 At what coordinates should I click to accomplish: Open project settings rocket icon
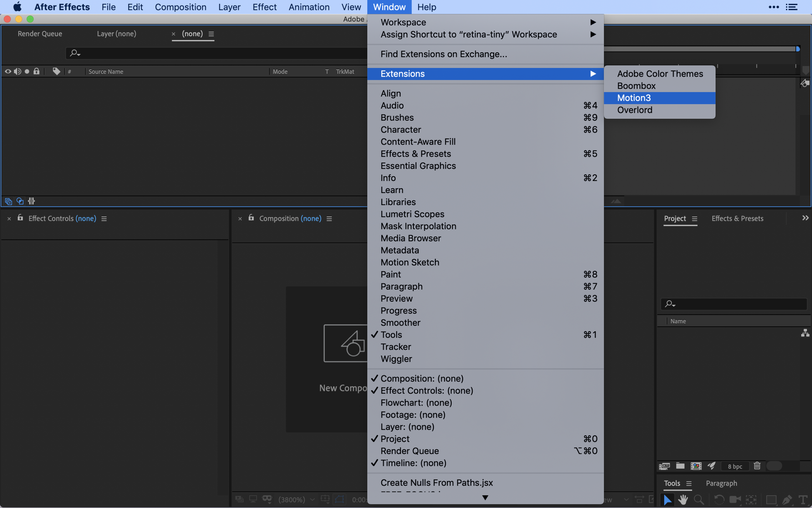point(711,466)
